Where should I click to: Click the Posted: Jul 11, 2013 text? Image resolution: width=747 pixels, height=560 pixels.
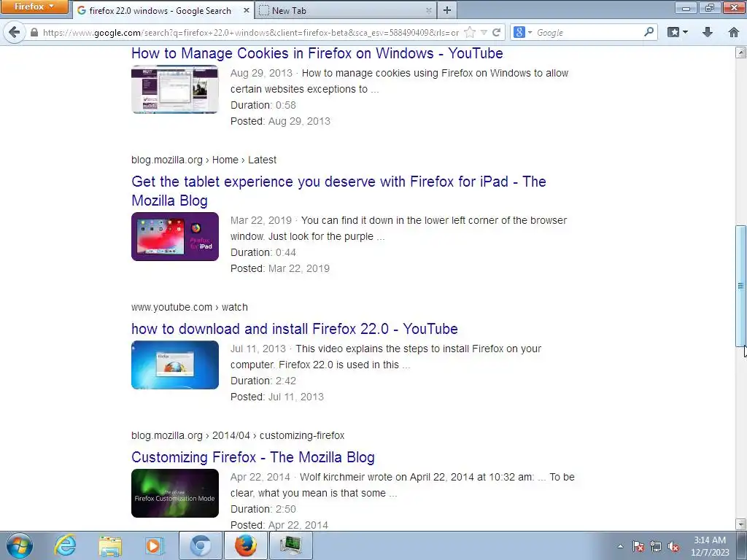click(x=277, y=397)
